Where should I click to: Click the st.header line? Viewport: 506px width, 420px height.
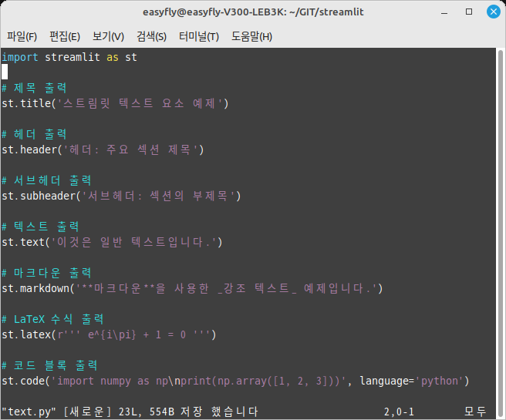click(x=103, y=150)
